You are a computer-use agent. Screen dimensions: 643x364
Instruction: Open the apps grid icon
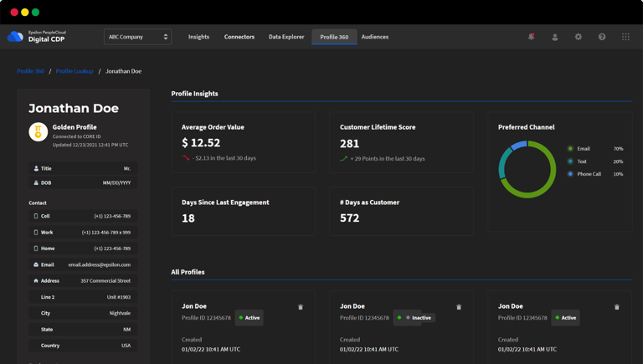pyautogui.click(x=625, y=37)
